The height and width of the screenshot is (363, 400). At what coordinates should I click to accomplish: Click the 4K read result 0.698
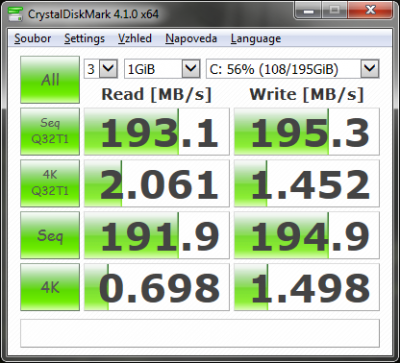(157, 287)
